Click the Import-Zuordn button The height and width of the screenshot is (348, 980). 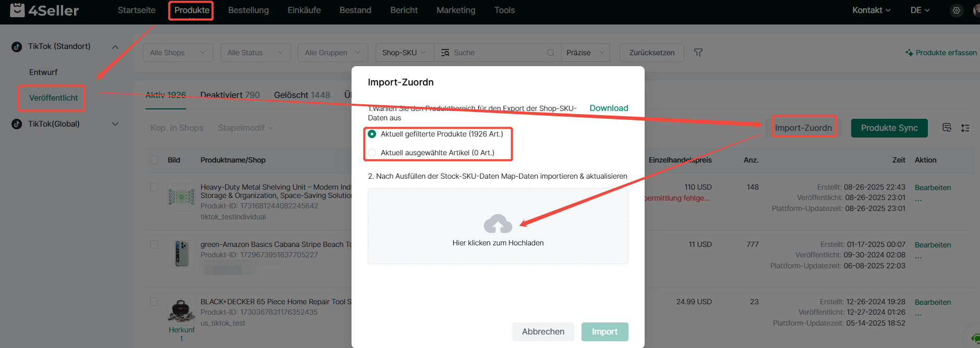803,128
